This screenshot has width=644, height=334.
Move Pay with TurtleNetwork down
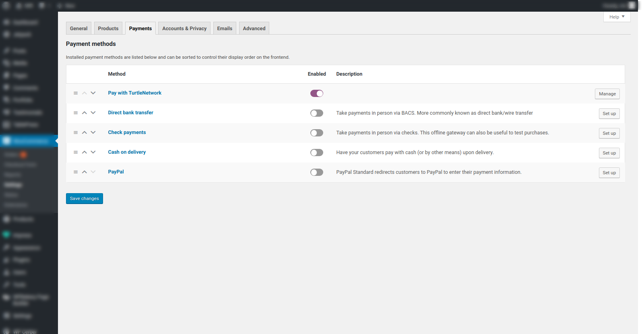click(93, 93)
